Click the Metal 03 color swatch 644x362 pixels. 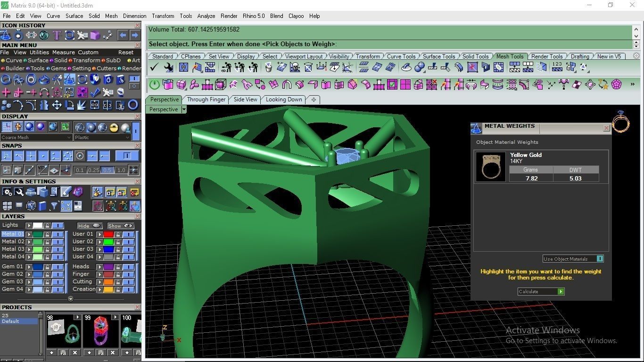tap(38, 249)
